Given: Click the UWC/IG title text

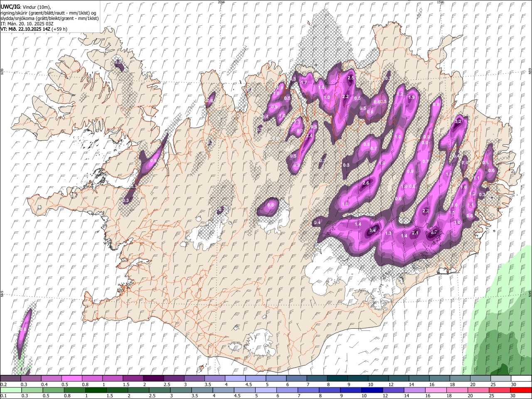Looking at the screenshot, I should (x=10, y=7).
